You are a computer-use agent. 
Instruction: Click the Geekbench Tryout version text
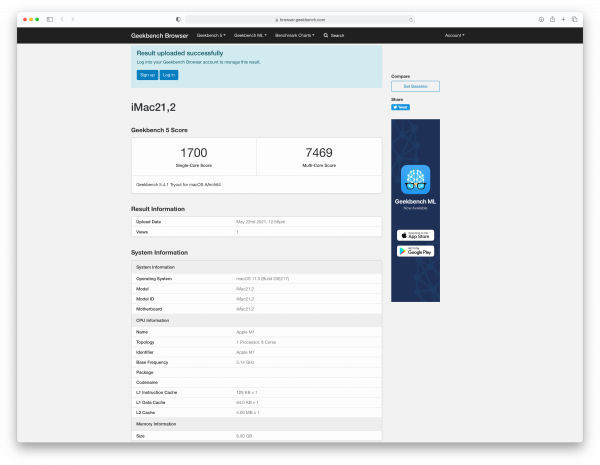(179, 184)
